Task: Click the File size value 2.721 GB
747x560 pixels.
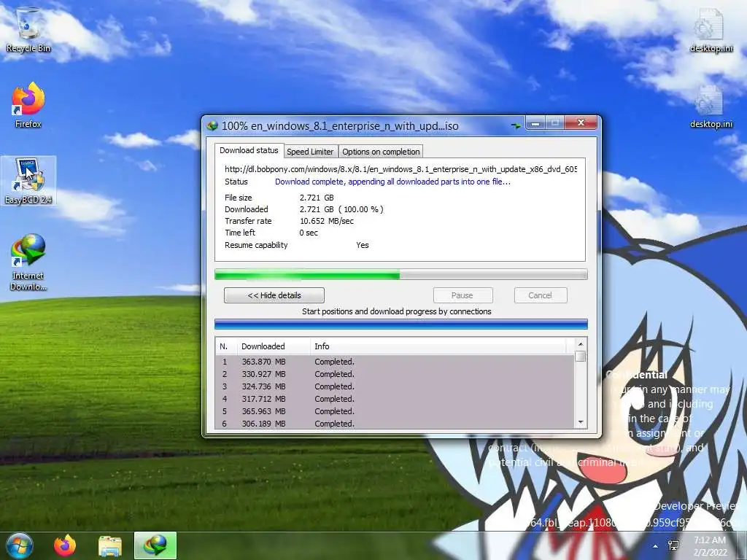Action: click(x=317, y=197)
